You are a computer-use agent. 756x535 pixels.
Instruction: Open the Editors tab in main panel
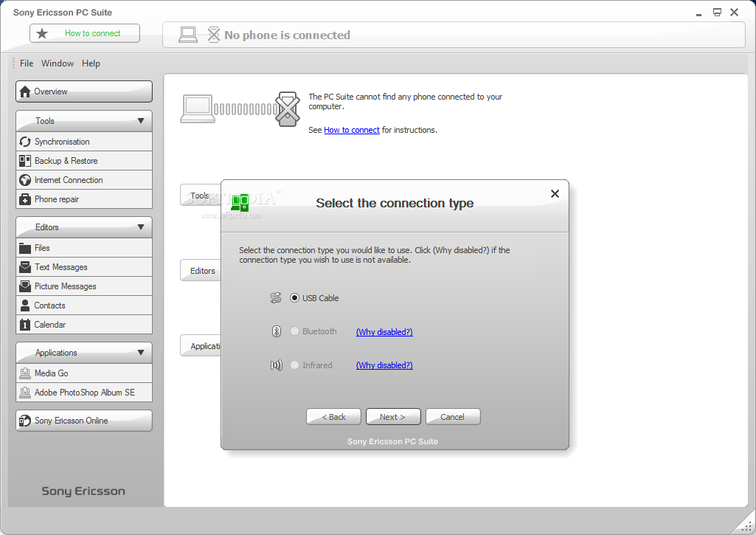point(201,271)
